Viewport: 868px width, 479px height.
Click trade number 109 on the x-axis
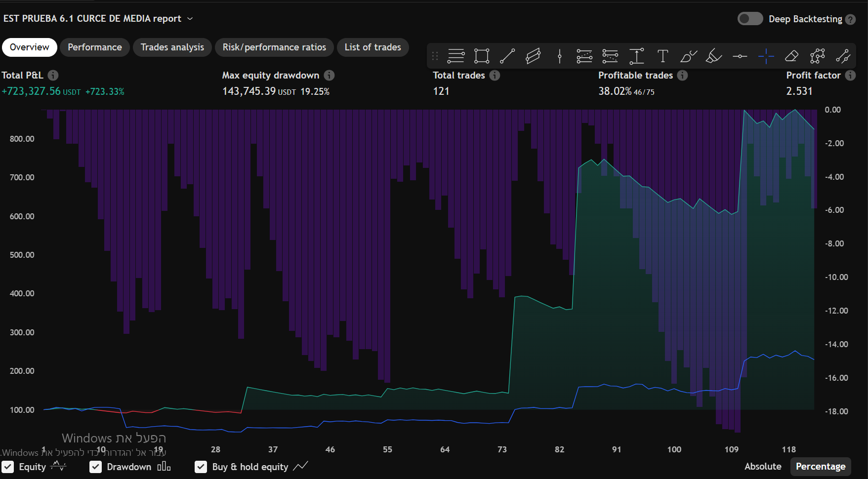(732, 449)
